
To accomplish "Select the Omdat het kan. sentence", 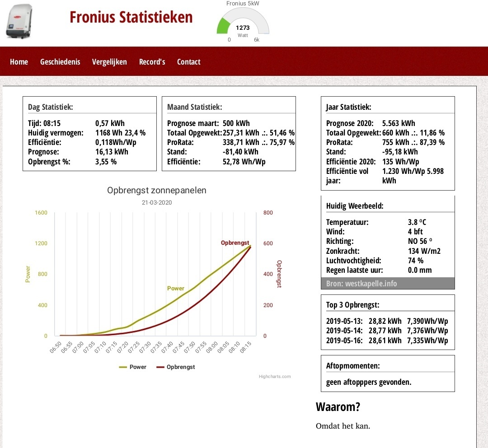I will (343, 426).
